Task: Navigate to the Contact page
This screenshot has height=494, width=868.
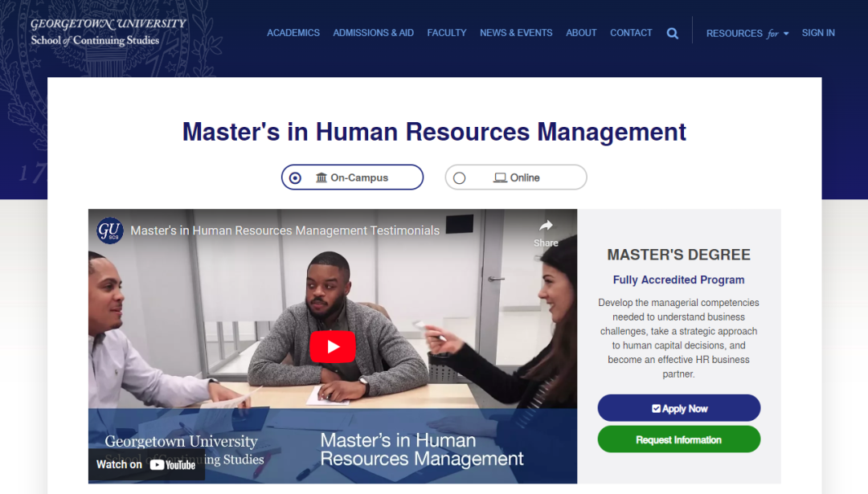Action: tap(631, 33)
